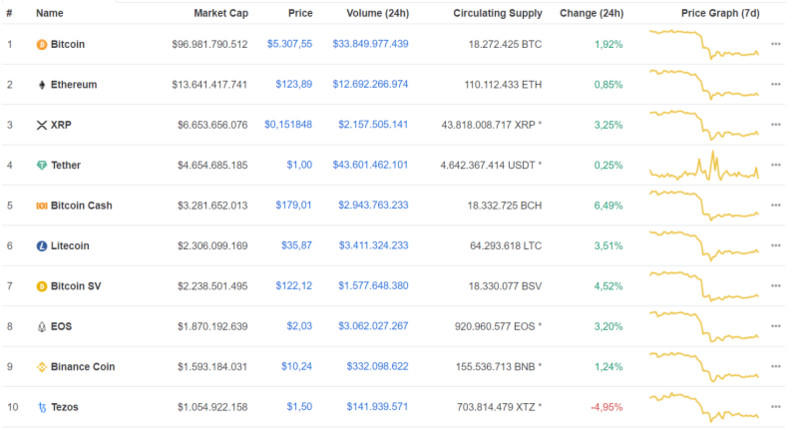Open the three-dot menu for Binance Coin
This screenshot has width=798, height=430.
(x=776, y=366)
